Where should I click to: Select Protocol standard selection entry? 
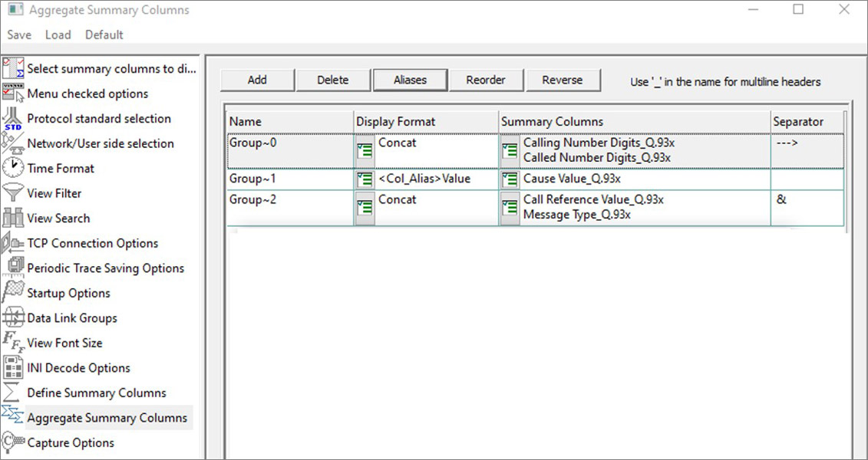pyautogui.click(x=99, y=119)
